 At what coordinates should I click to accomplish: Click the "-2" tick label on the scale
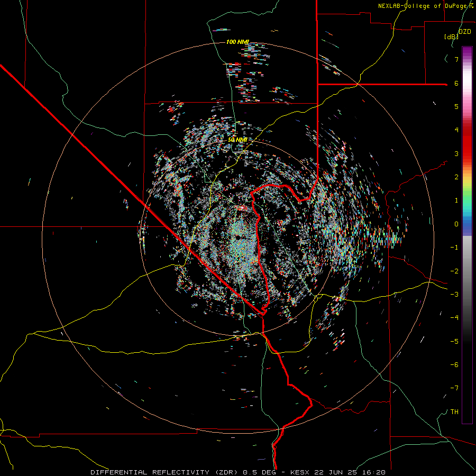coord(454,271)
